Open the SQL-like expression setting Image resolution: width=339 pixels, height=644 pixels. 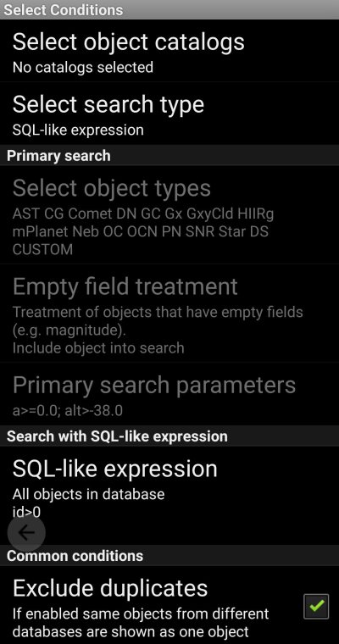coord(169,496)
